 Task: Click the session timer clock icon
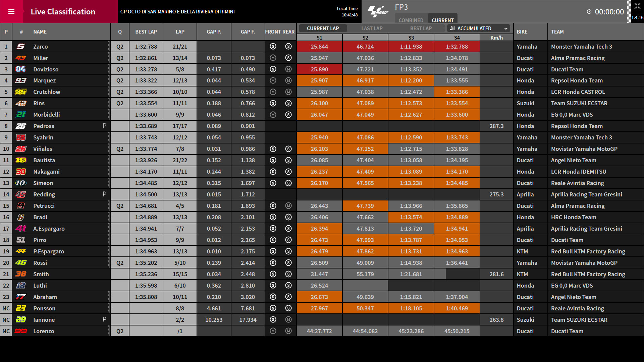pyautogui.click(x=589, y=12)
